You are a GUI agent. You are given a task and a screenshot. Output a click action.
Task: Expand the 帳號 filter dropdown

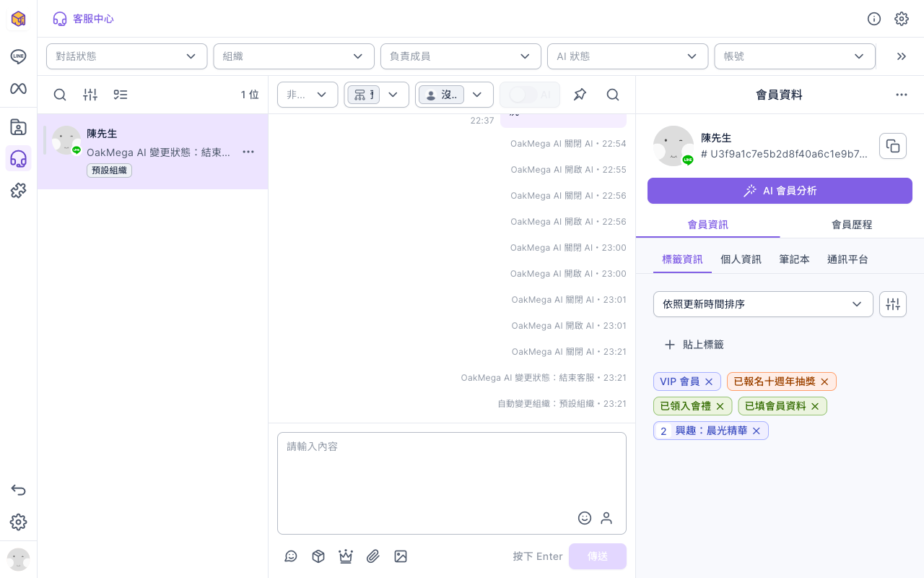795,56
